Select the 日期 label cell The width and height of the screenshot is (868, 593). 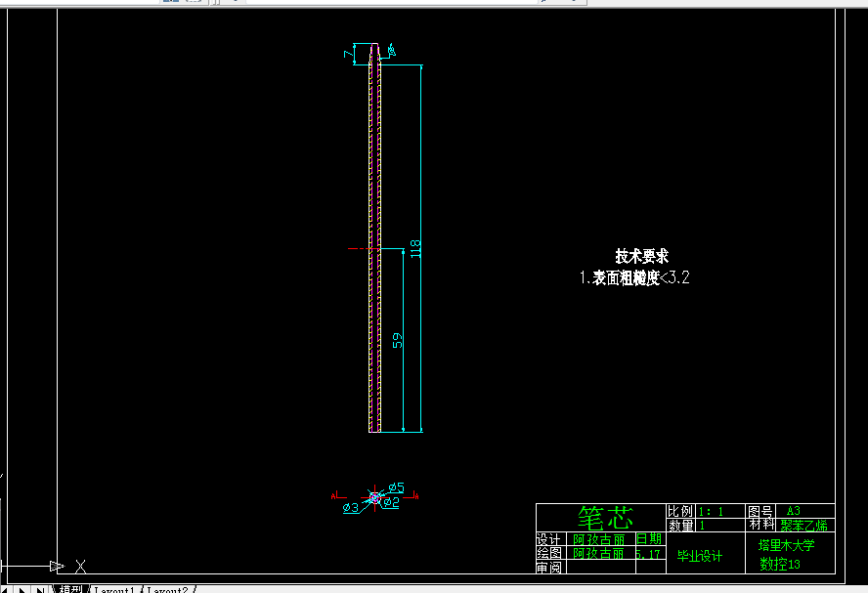[x=649, y=539]
